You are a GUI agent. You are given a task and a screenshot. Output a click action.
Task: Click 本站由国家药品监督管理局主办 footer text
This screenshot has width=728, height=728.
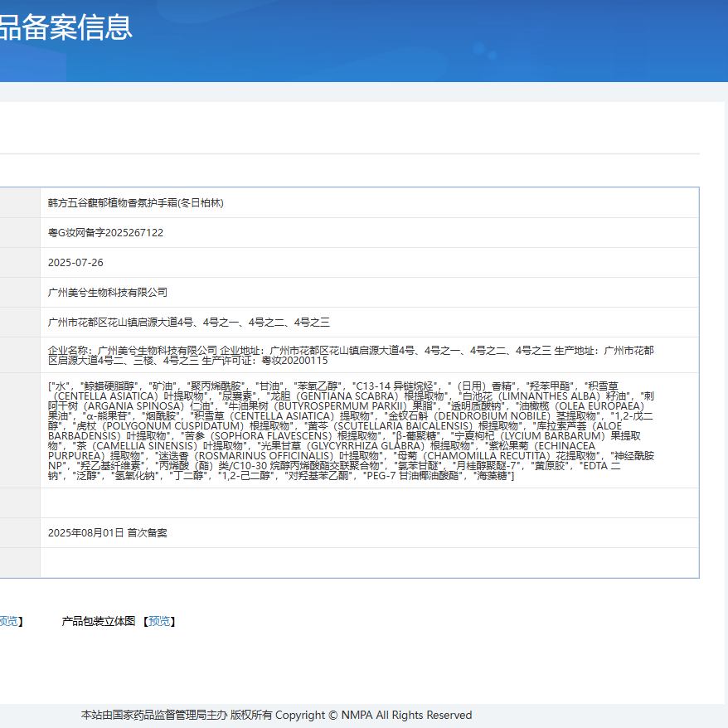pyautogui.click(x=153, y=715)
